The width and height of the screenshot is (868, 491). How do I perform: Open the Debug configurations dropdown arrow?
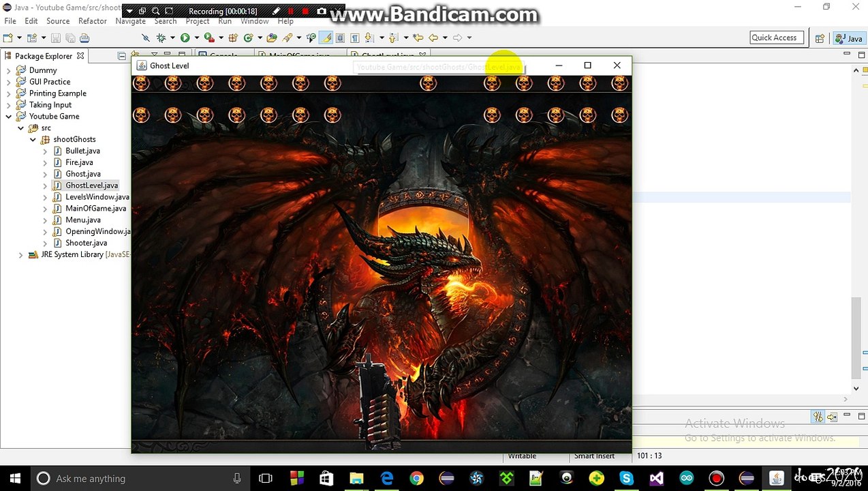(x=172, y=38)
